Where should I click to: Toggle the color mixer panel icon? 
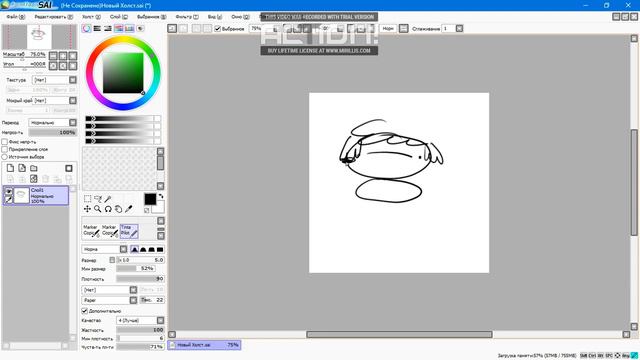(x=119, y=28)
